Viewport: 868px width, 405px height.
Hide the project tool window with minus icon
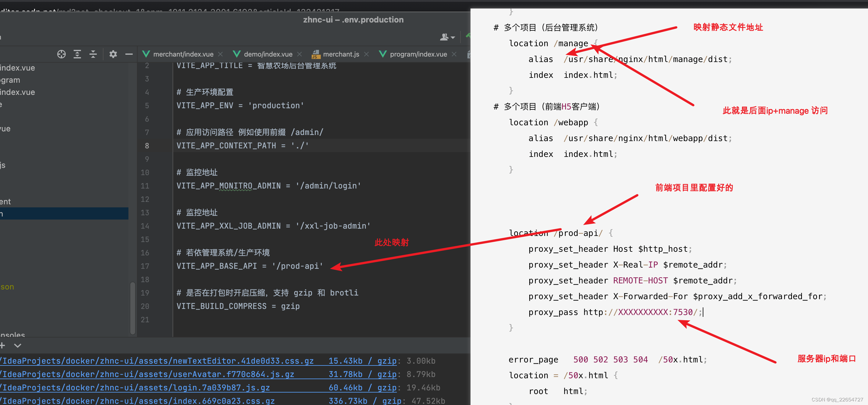pyautogui.click(x=129, y=54)
